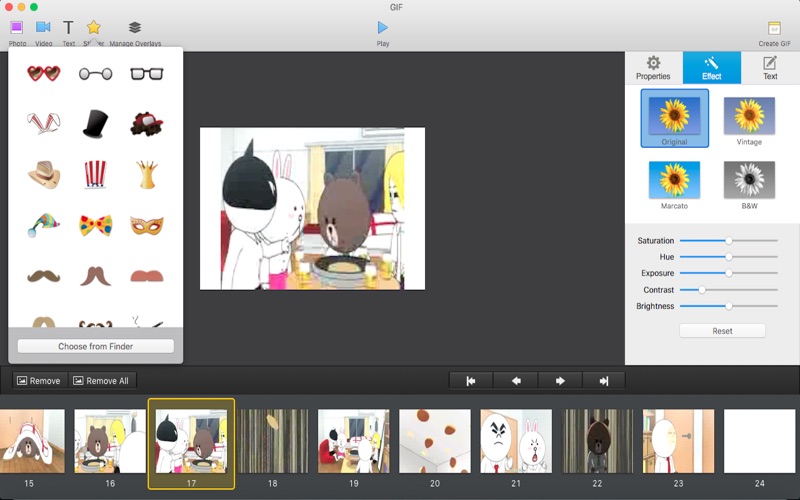The image size is (800, 500).
Task: Apply the Vintage effect
Action: [x=749, y=118]
